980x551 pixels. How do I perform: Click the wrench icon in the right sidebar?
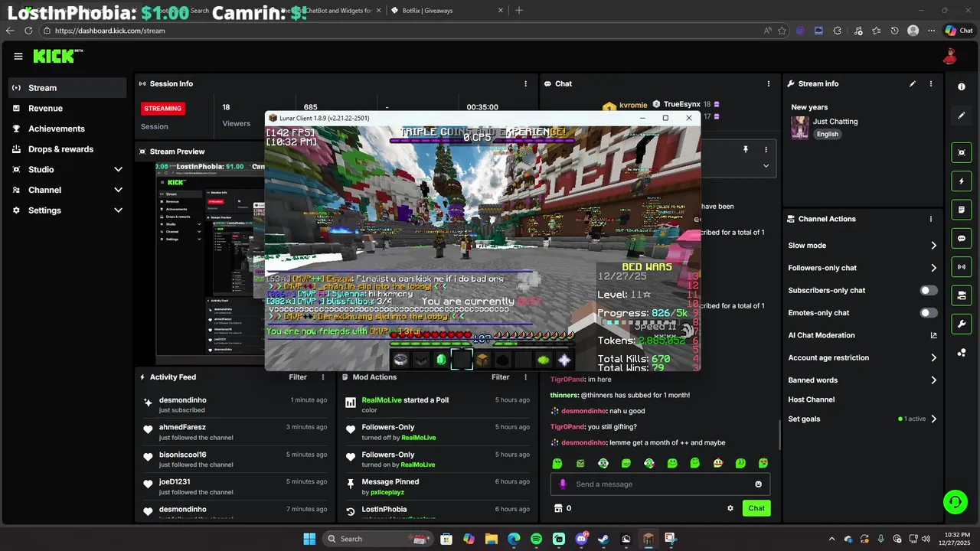tap(962, 324)
